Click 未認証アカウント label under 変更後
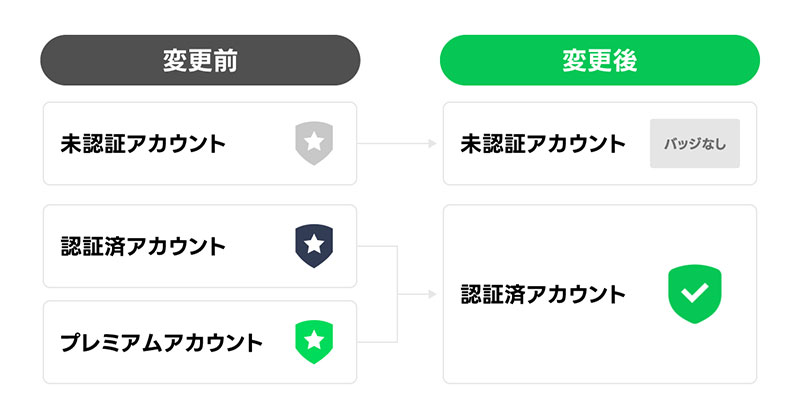The image size is (800, 419). 543,143
